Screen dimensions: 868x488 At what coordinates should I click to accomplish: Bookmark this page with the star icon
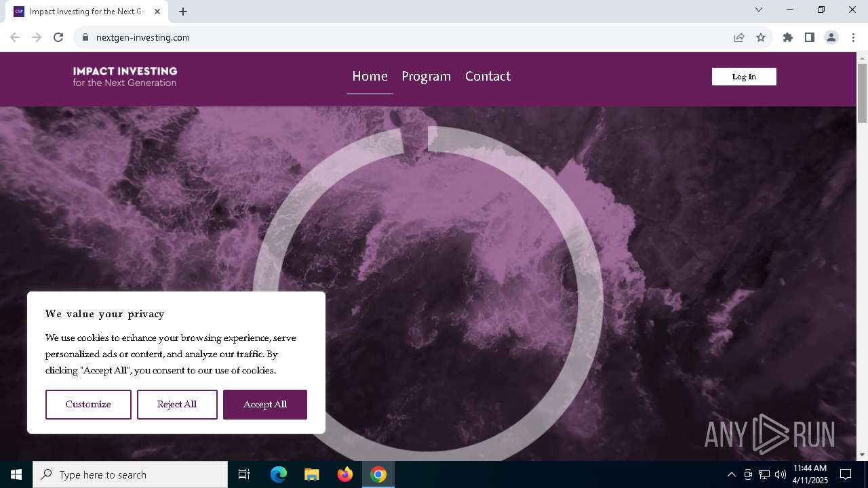[761, 38]
